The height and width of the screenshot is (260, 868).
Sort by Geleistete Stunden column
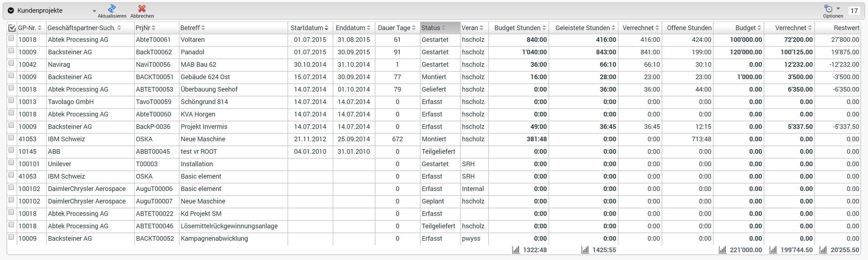613,28
